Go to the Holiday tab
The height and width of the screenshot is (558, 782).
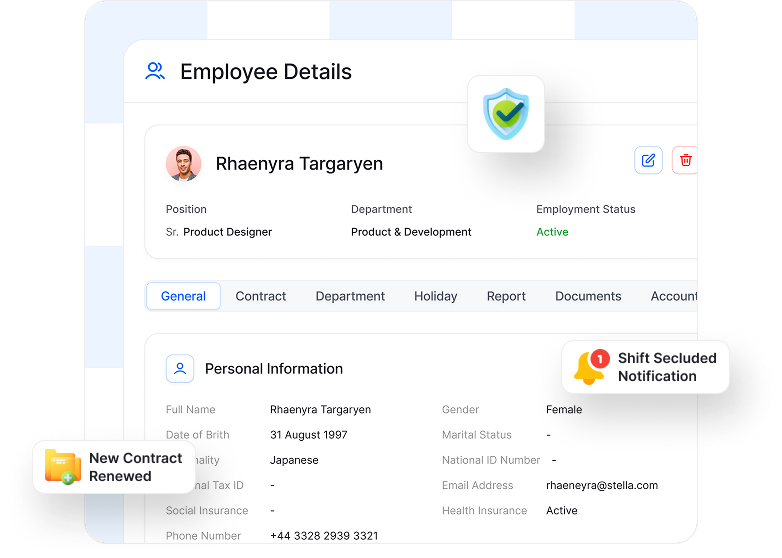(x=435, y=296)
